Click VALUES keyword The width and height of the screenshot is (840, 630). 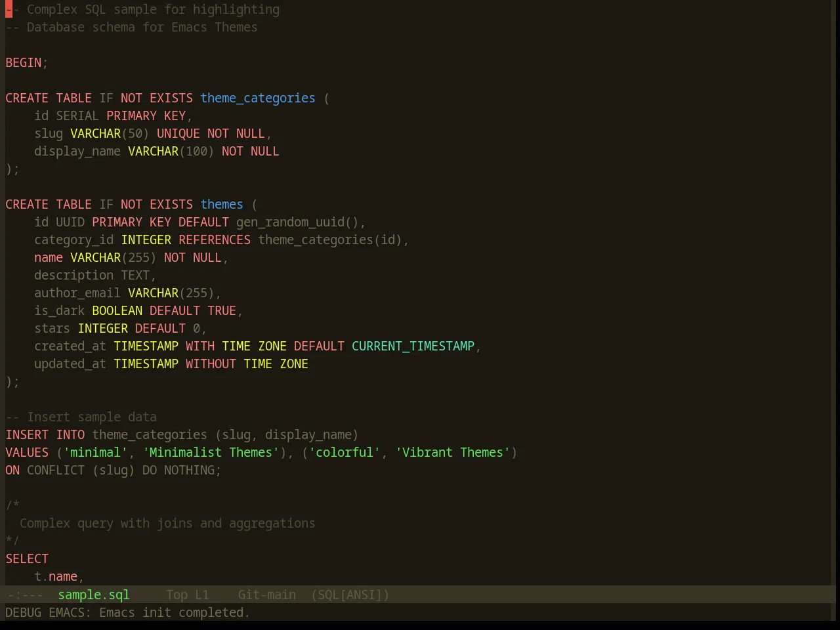[27, 452]
